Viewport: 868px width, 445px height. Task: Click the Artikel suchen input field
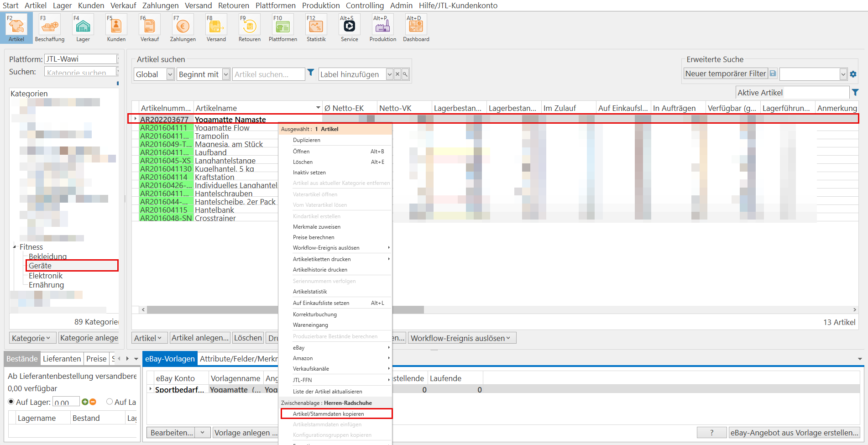coord(268,74)
